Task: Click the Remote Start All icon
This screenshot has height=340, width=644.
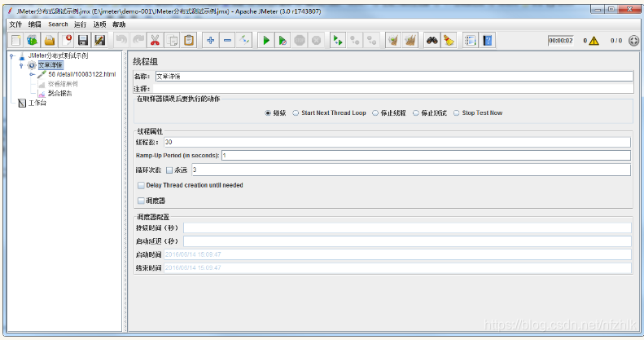Action: [338, 40]
